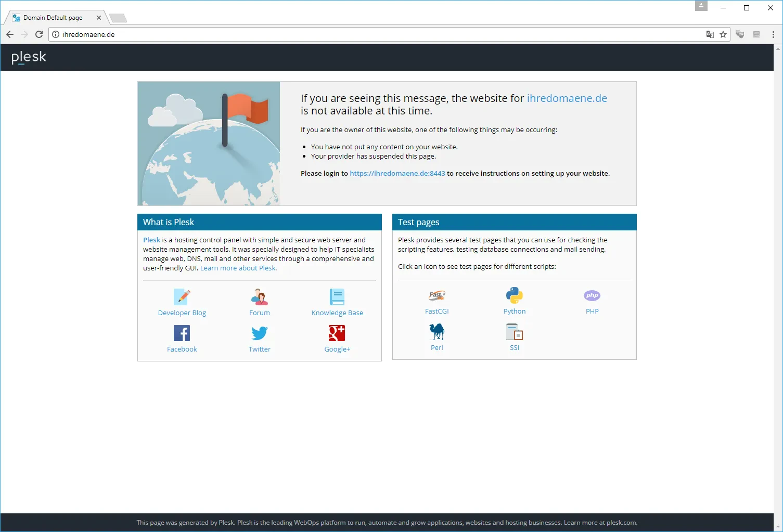The image size is (783, 532).
Task: Click the Developer Blog text link
Action: [182, 313]
